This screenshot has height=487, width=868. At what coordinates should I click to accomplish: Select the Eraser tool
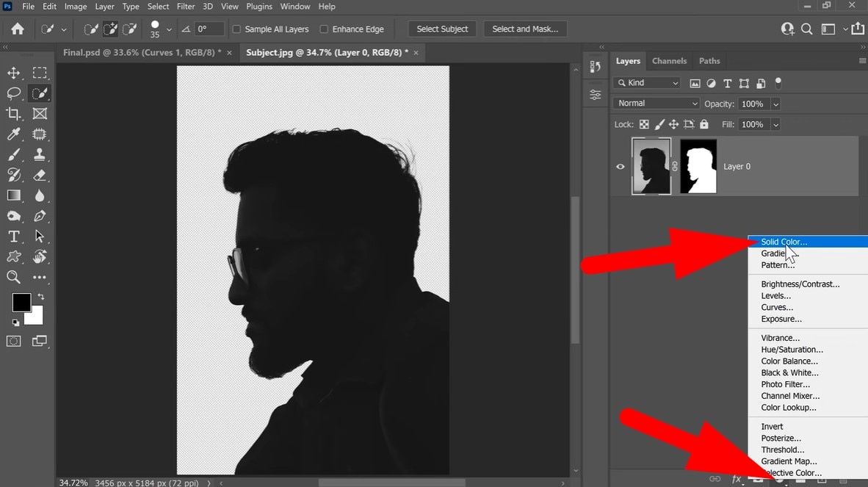40,175
